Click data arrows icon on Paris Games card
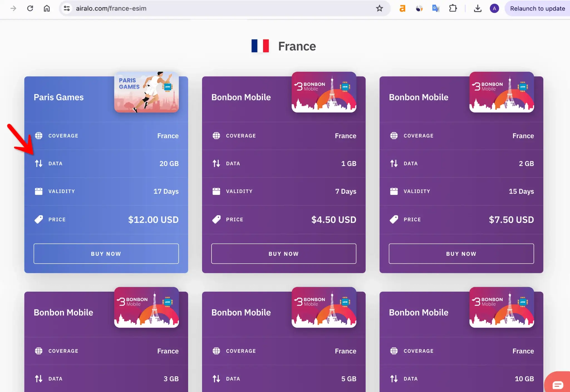 click(x=39, y=163)
